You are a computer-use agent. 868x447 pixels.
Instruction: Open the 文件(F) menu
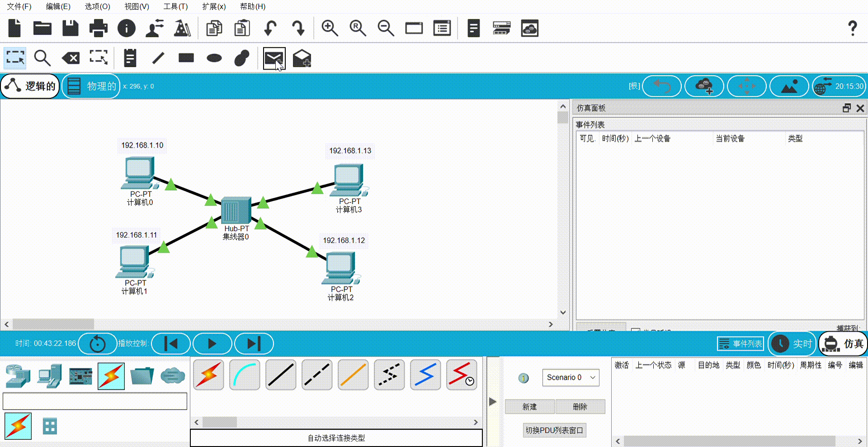(19, 6)
